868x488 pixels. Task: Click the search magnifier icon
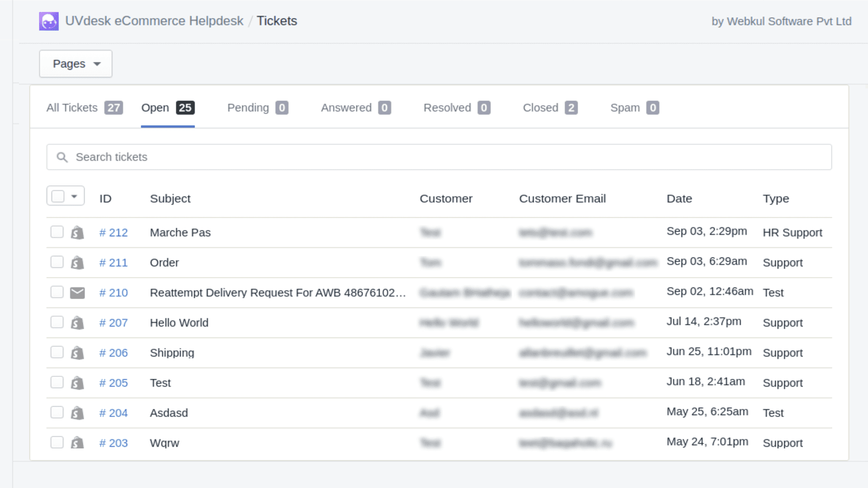pyautogui.click(x=62, y=157)
